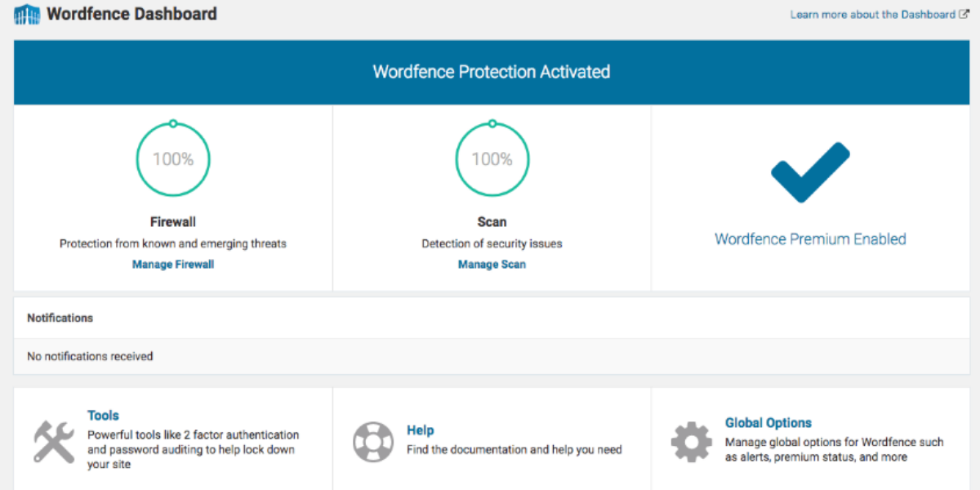
Task: Click the Wordfence logo icon
Action: point(27,14)
